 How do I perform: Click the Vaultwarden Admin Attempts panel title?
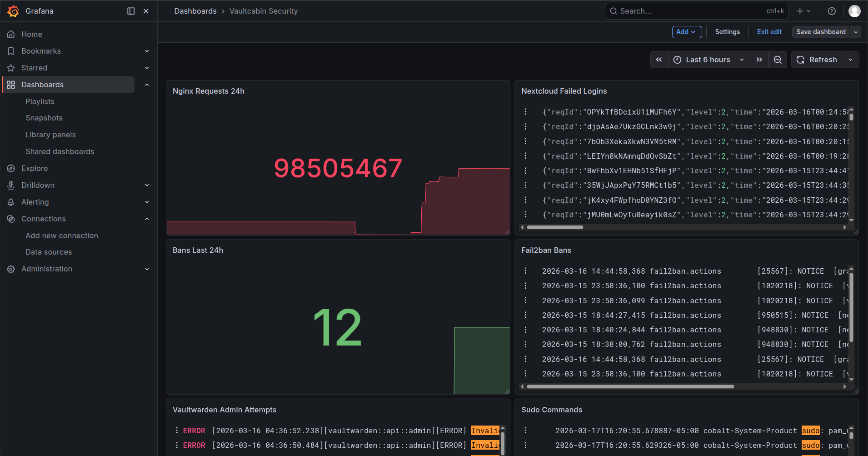click(x=224, y=410)
